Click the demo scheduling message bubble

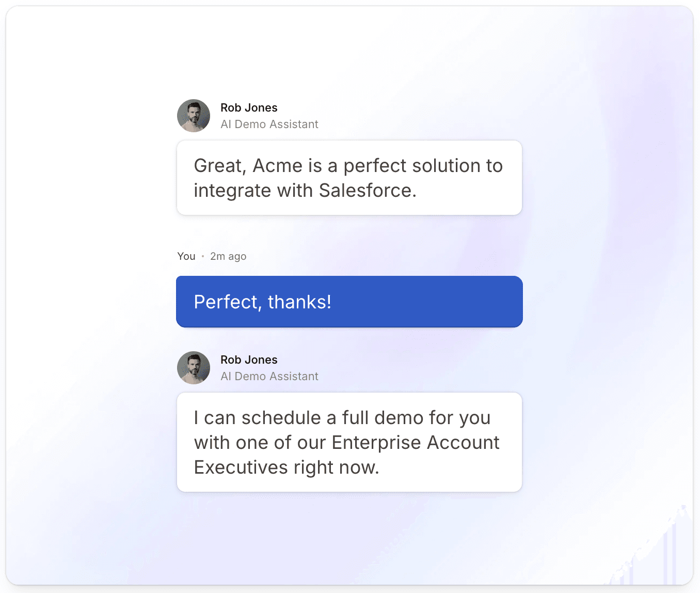(x=349, y=442)
